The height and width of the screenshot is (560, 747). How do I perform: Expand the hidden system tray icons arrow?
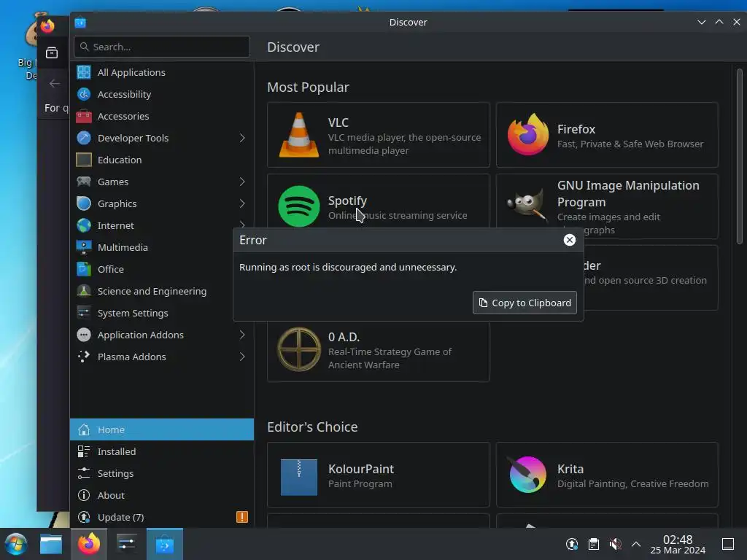[636, 544]
